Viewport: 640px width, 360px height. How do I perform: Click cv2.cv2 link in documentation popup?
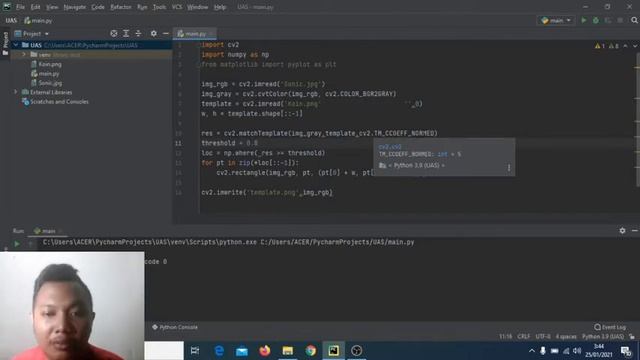pos(390,147)
